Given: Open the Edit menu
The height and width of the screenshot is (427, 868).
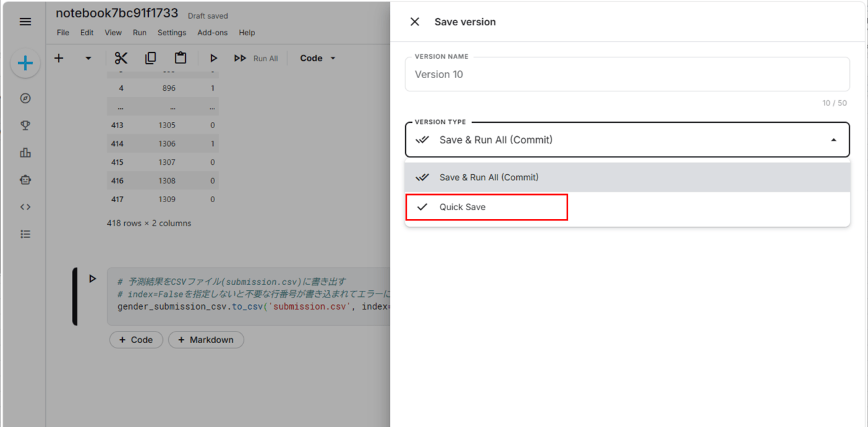Looking at the screenshot, I should 87,33.
